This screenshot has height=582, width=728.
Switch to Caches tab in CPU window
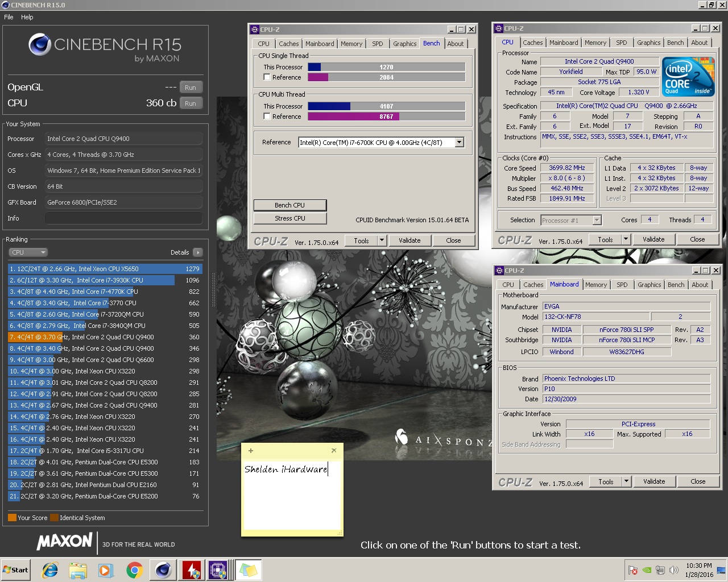coord(533,43)
